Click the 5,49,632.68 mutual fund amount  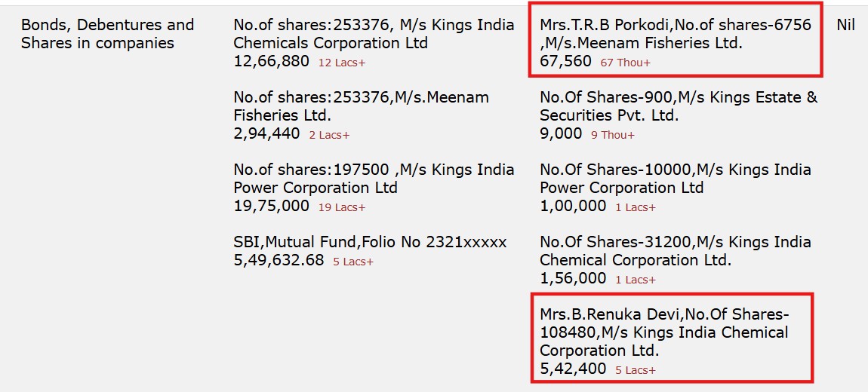(279, 261)
